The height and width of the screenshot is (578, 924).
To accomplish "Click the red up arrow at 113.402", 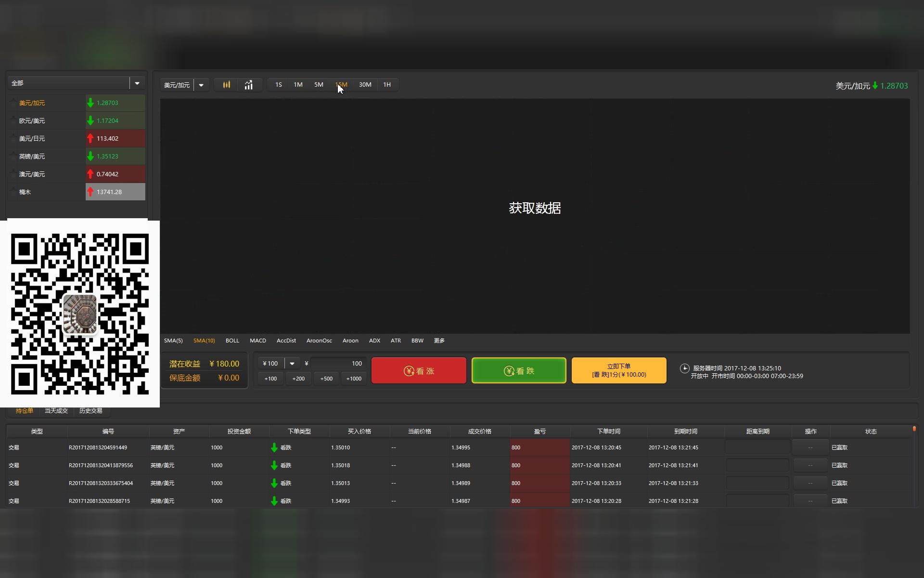I will (90, 138).
